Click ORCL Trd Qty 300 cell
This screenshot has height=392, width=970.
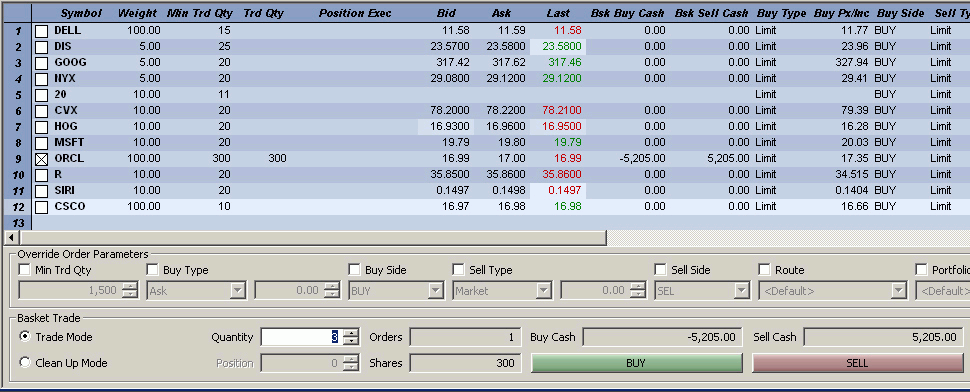click(x=277, y=159)
